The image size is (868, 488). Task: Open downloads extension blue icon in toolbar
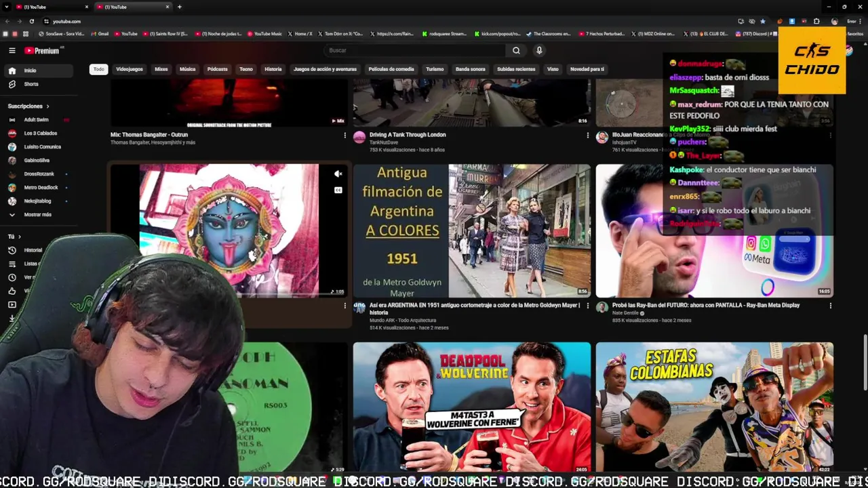791,21
